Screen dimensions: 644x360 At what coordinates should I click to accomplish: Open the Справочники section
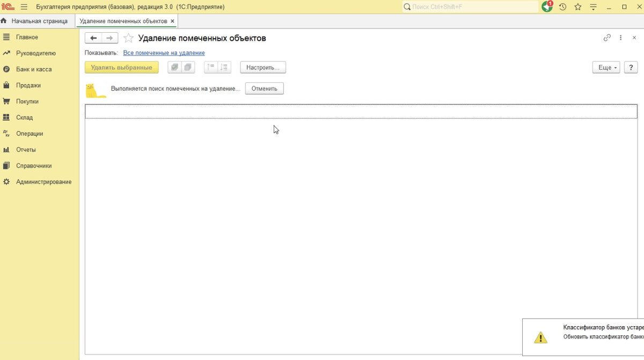coord(34,166)
